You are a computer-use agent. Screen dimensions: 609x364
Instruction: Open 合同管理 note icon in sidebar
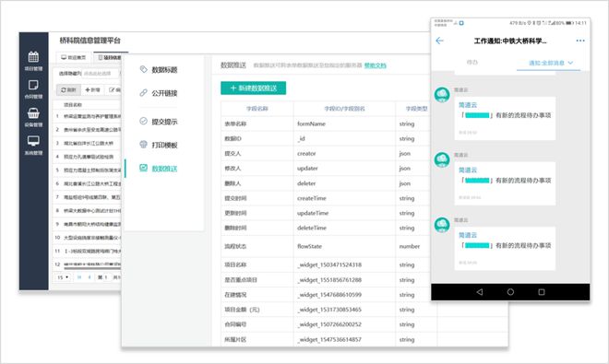tap(33, 85)
